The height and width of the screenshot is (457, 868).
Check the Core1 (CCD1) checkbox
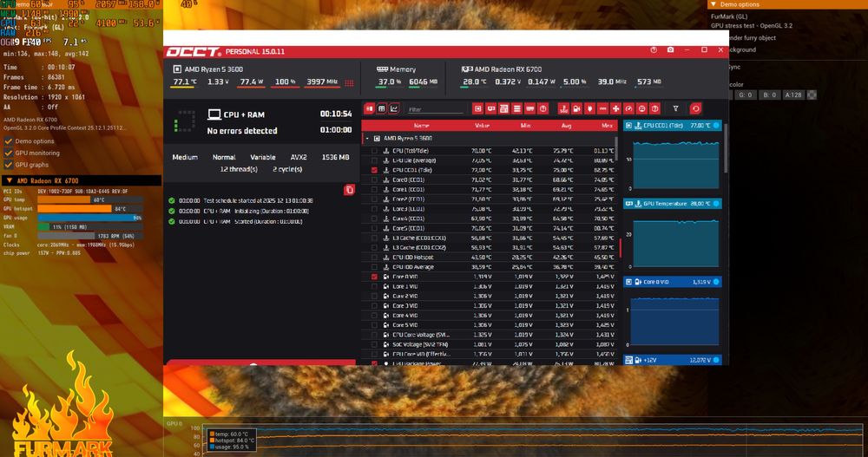pos(374,189)
